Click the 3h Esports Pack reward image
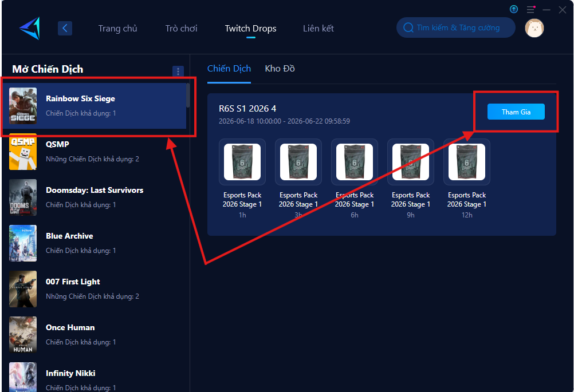The image size is (574, 392). click(298, 162)
